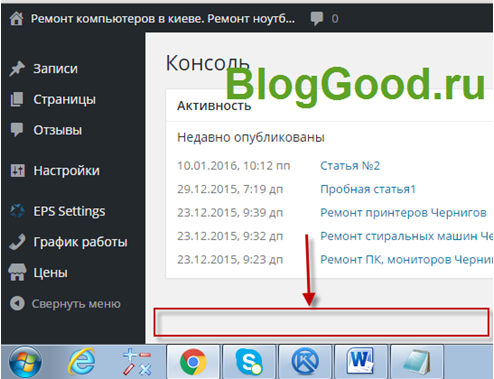Viewport: 494px width, 379px height.
Task: Click the Отзывы speech bubble icon
Action: point(17,130)
